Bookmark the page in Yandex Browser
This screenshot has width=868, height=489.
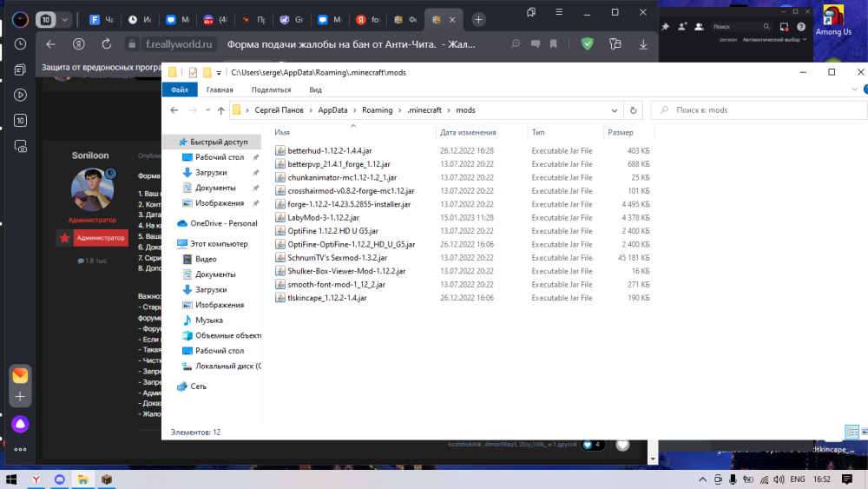pyautogui.click(x=554, y=44)
